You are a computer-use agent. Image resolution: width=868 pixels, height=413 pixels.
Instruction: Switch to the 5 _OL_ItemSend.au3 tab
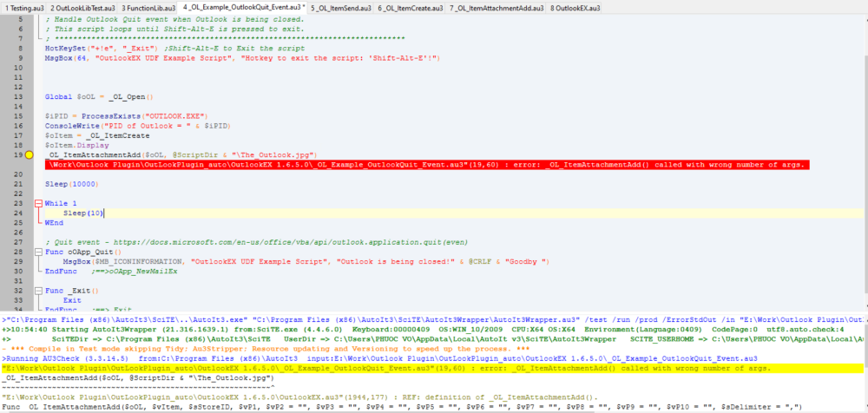point(341,8)
